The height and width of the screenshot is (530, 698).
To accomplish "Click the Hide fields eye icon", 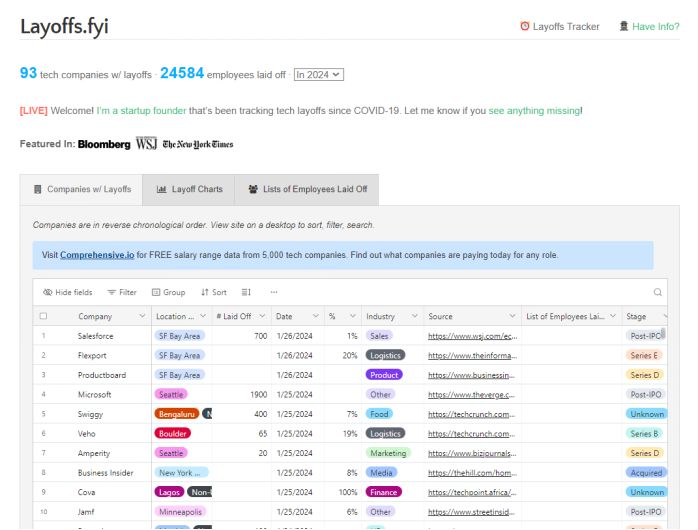I will coord(48,292).
